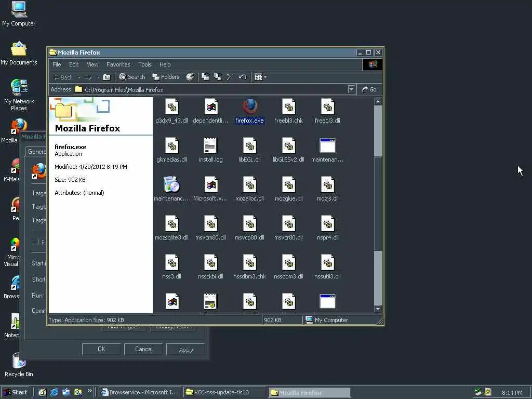This screenshot has height=399, width=532.
Task: Select the msvcr80.dll file
Action: click(x=288, y=229)
